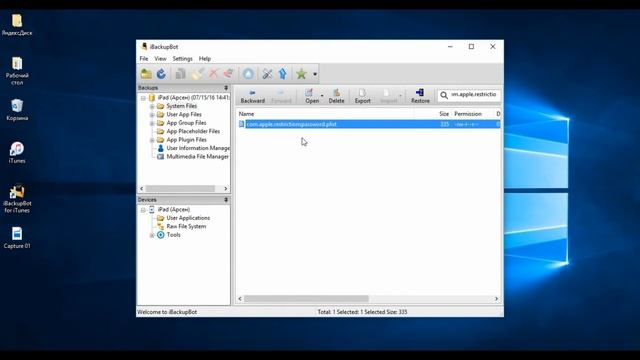Select App Placeholder Files in tree
640x360 pixels.
[193, 131]
